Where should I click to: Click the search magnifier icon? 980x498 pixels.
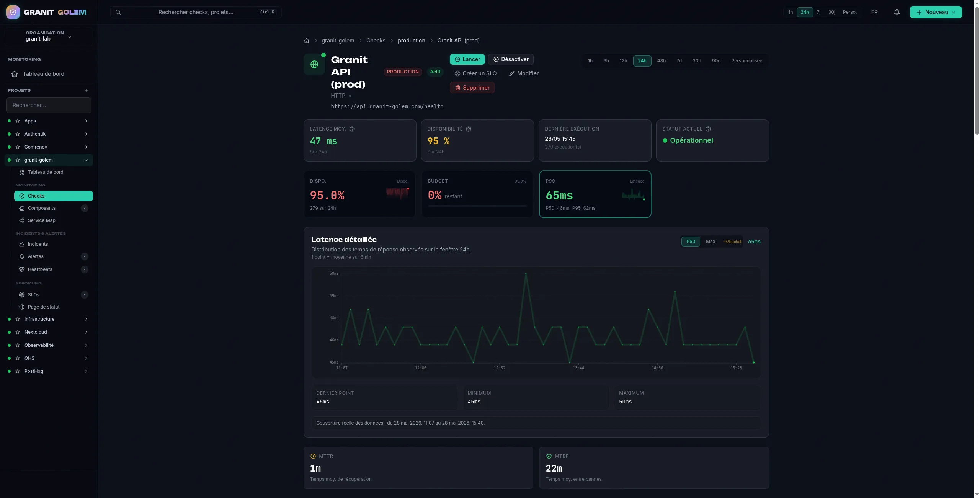pos(118,12)
